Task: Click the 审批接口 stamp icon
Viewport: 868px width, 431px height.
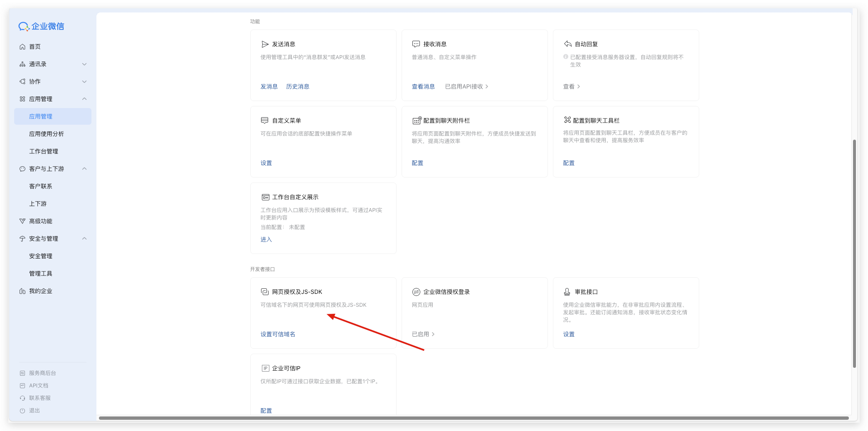Action: 567,292
